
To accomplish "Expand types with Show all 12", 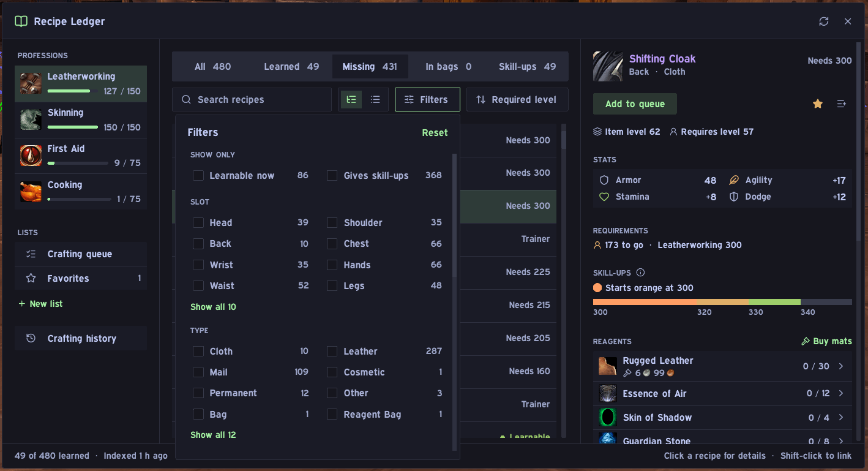I will coord(213,435).
